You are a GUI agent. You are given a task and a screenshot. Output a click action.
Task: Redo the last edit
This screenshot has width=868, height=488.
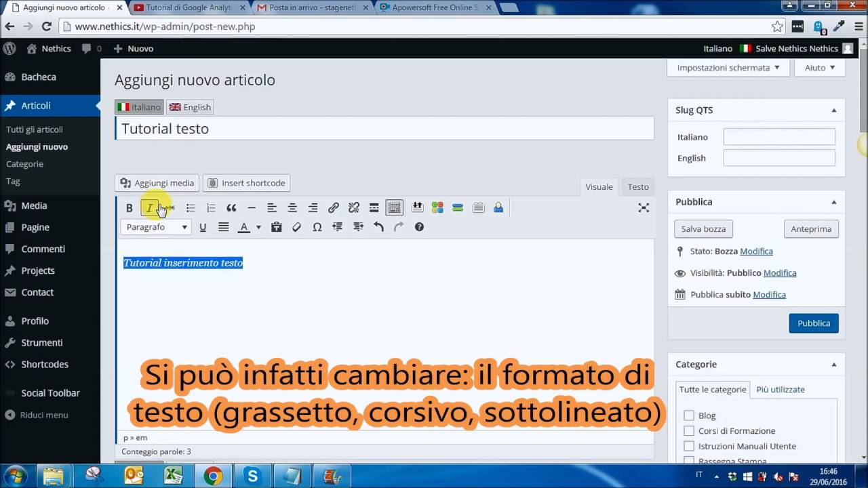pos(399,227)
